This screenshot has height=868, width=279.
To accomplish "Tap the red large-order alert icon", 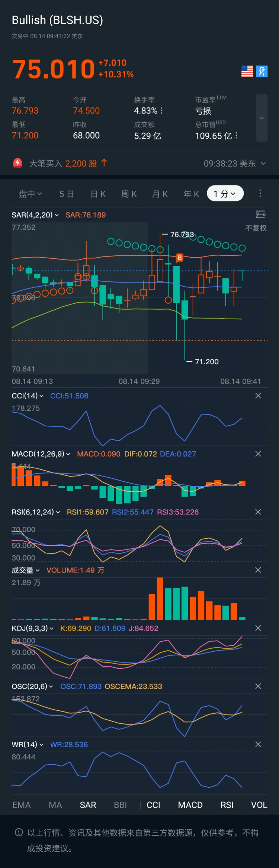I will pos(17,163).
